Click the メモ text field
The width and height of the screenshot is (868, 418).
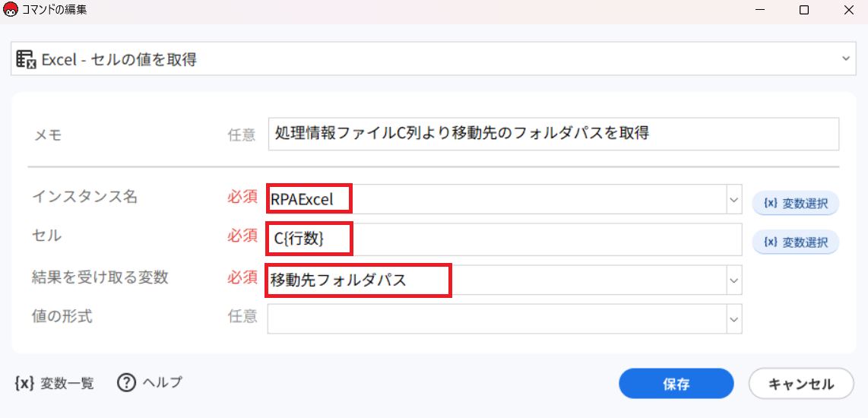tap(553, 134)
